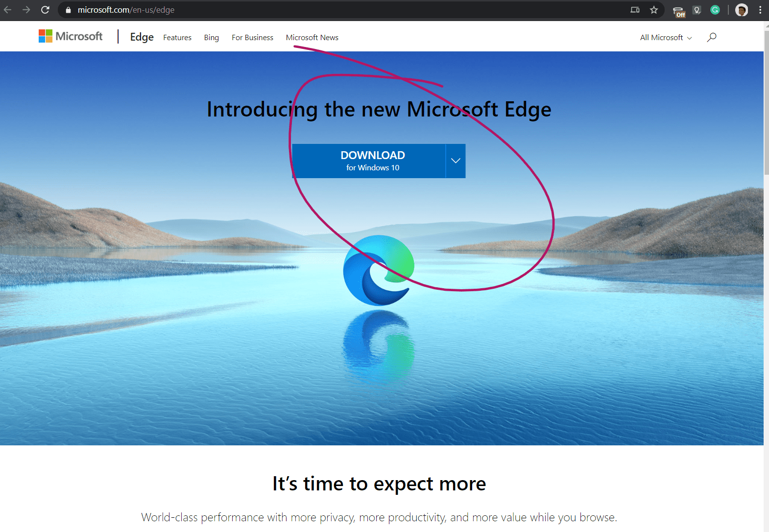Open the Chrome profile avatar
This screenshot has width=769, height=532.
[x=741, y=10]
